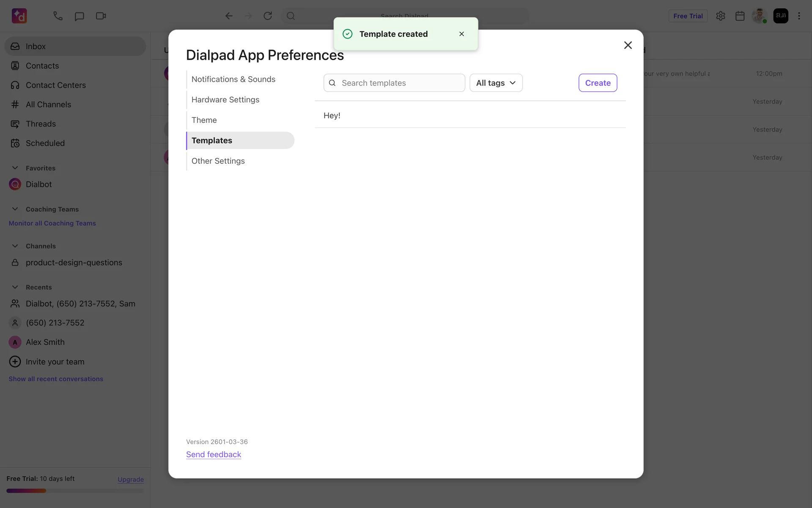Click the Create template button
The height and width of the screenshot is (508, 812).
tap(597, 83)
